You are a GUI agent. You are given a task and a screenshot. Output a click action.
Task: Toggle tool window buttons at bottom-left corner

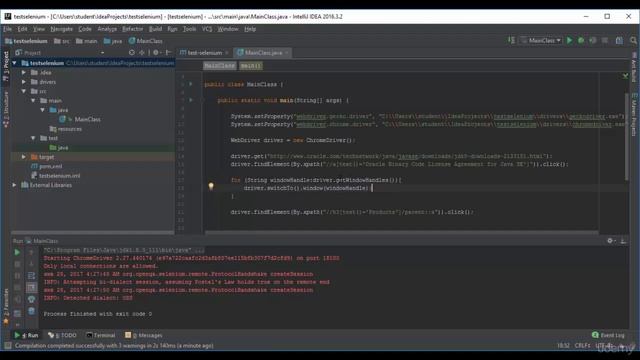coord(7,346)
